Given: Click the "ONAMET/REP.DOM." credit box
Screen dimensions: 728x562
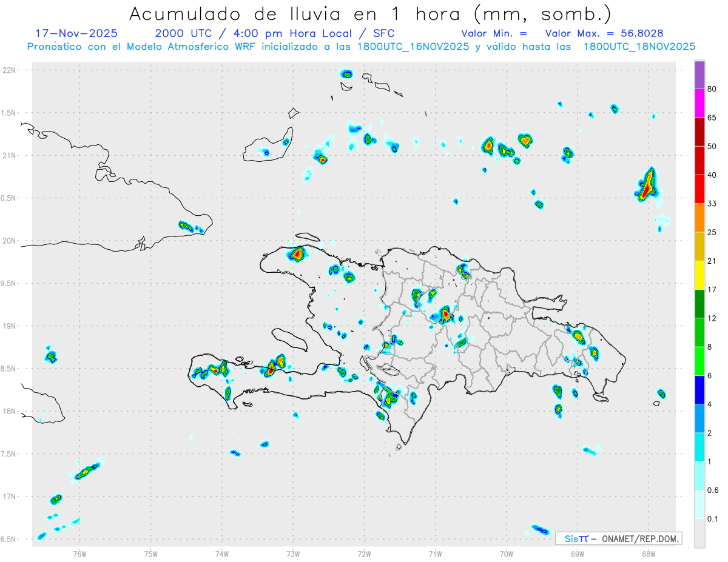Looking at the screenshot, I should coord(619,538).
